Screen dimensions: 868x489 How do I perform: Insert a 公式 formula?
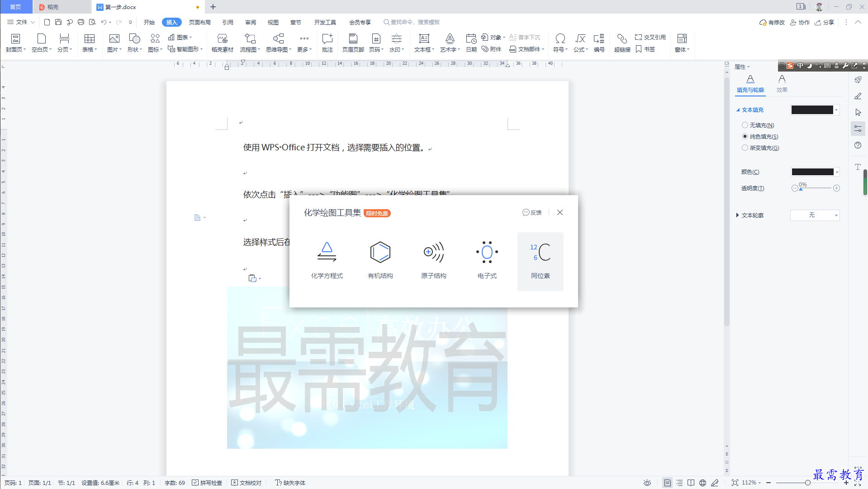(581, 43)
